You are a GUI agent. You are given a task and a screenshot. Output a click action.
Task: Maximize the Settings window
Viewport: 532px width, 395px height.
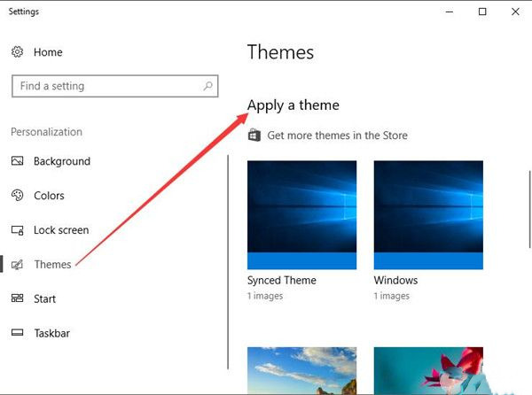tap(482, 12)
